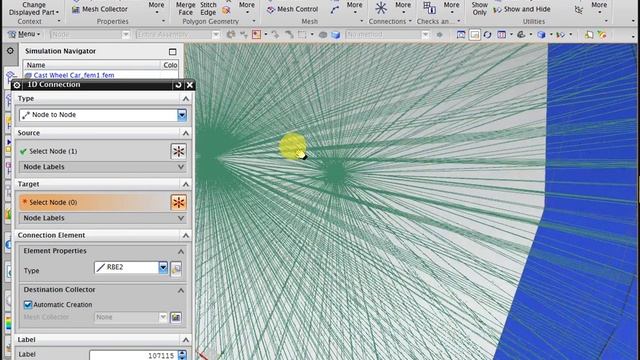
Task: Click the 1D Connection dialog gear icon
Action: point(17,85)
